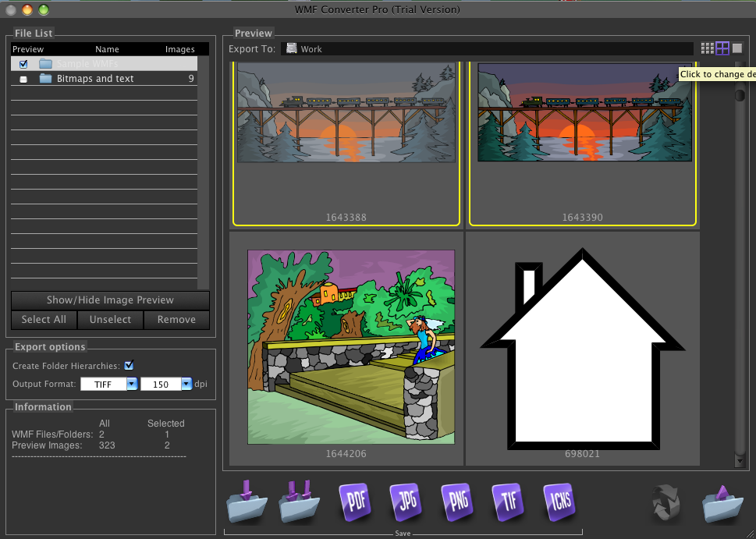Screen dimensions: 756x539
Task: Click the single-folder import icon
Action: point(247,502)
